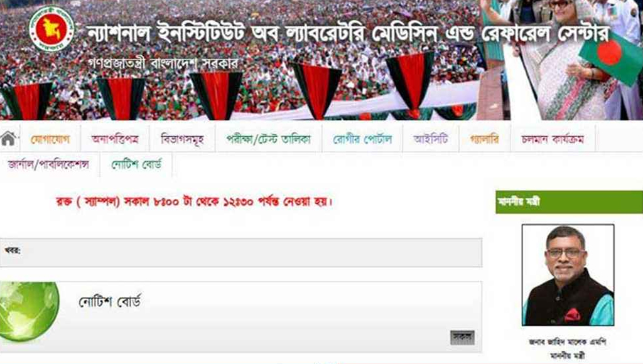The height and width of the screenshot is (364, 643).
Task: Open the বিভাগসমূহ menu
Action: (x=183, y=139)
